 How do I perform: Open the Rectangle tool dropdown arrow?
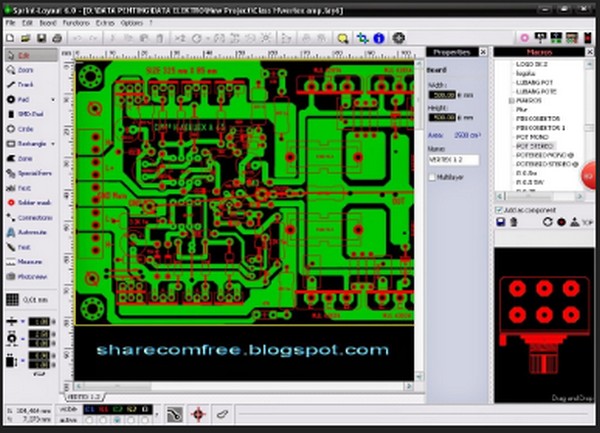54,143
